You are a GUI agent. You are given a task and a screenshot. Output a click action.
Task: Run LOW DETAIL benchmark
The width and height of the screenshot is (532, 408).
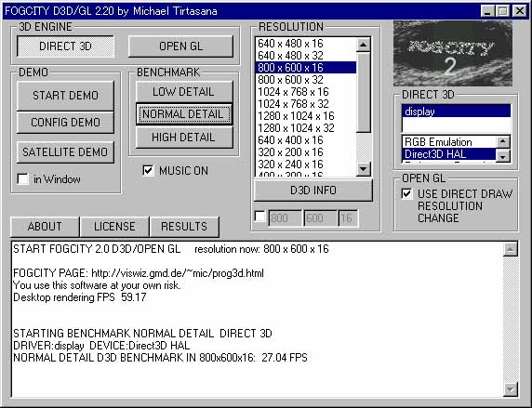point(183,92)
